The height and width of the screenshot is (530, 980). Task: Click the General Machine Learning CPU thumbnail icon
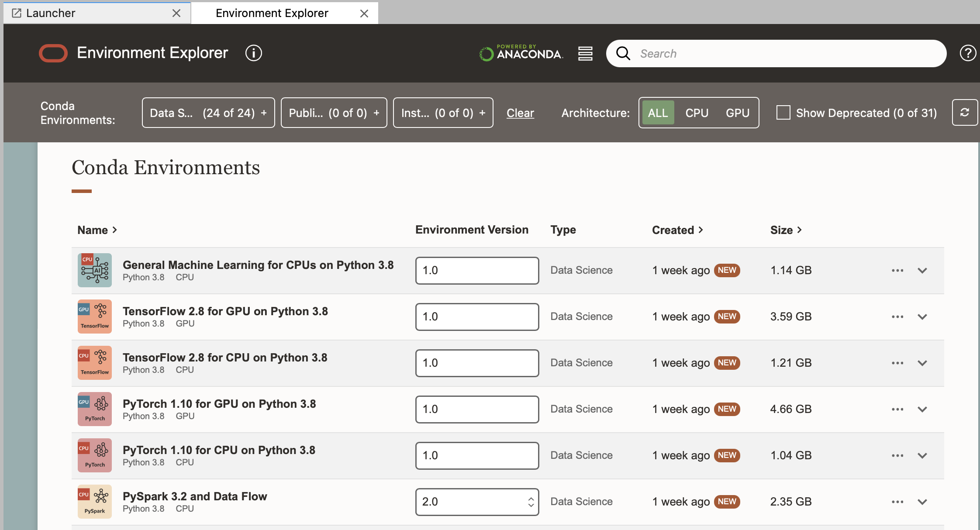point(95,270)
